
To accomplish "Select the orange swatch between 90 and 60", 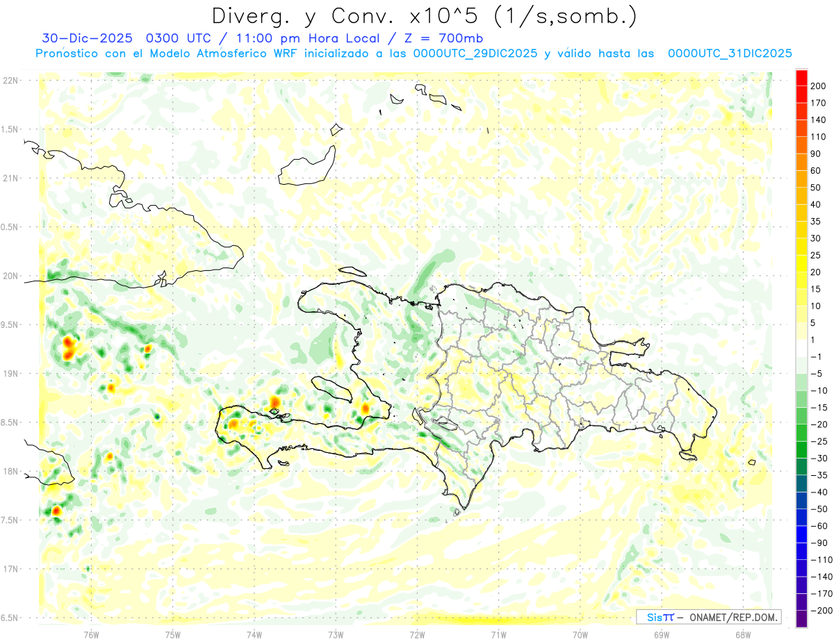I will point(801,163).
